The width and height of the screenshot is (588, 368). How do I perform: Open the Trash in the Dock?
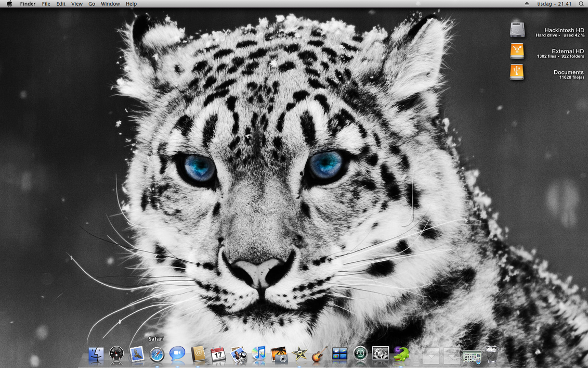[491, 354]
